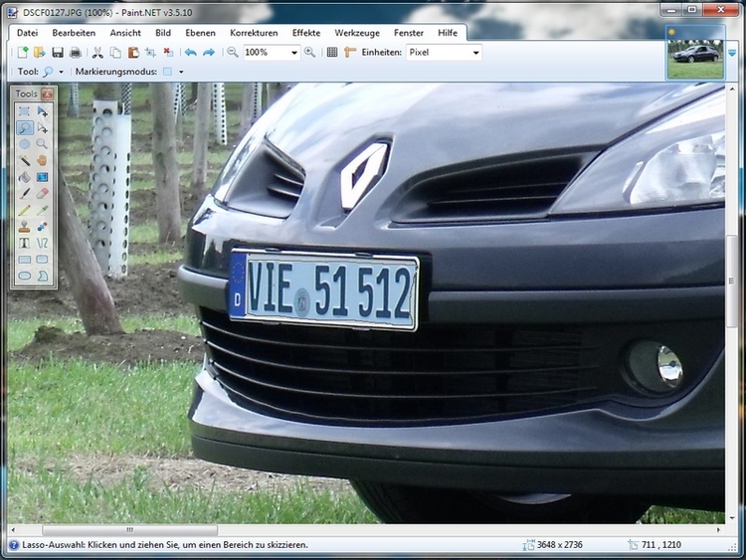Select the Gradient tool
The height and width of the screenshot is (560, 746).
tap(43, 177)
